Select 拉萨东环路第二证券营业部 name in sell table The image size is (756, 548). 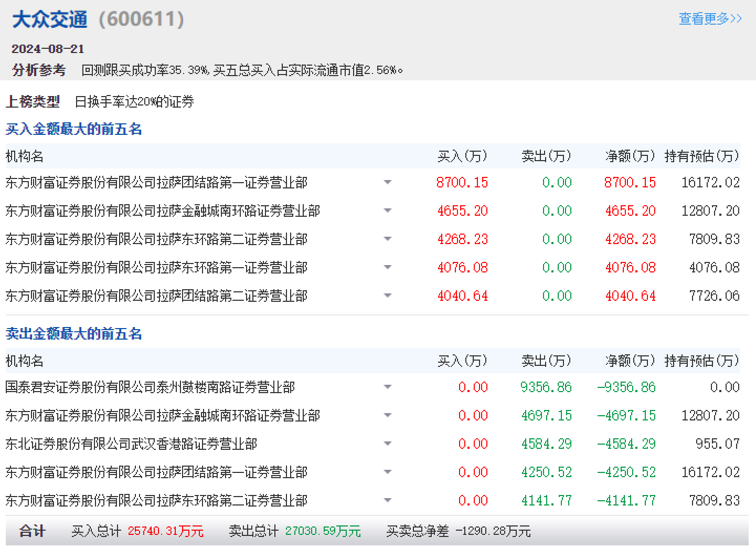coord(156,501)
